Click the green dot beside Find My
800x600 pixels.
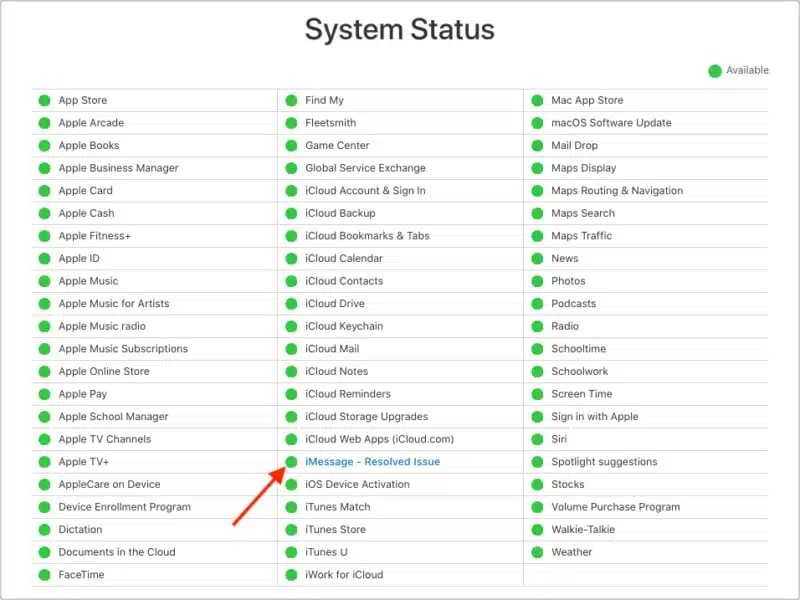click(x=291, y=100)
